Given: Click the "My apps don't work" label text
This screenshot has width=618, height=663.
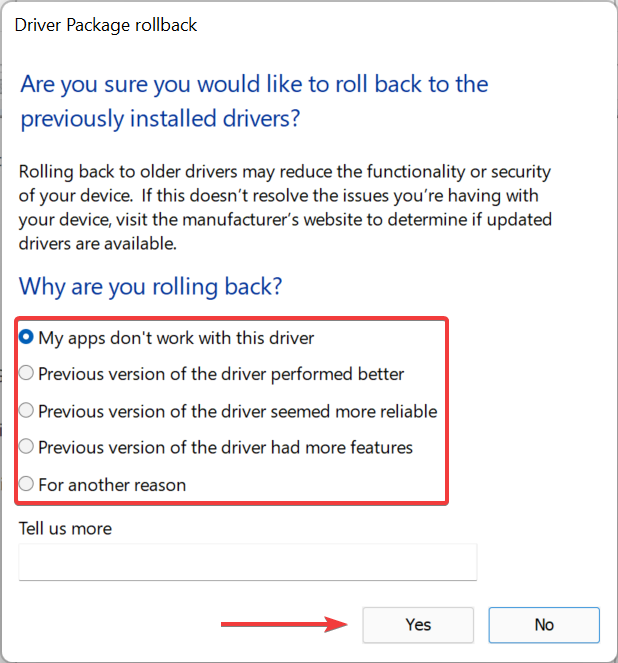Looking at the screenshot, I should 176,338.
